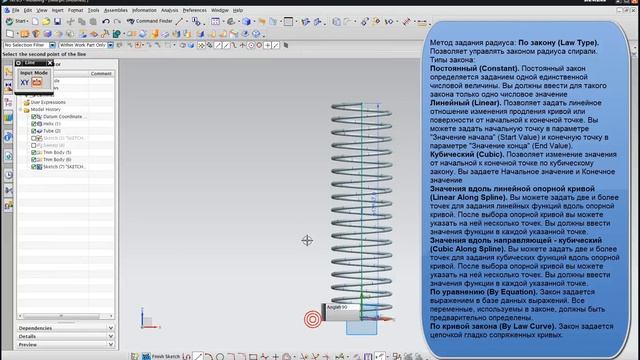
Task: Create a new file with the New icon
Action: click(x=36, y=21)
